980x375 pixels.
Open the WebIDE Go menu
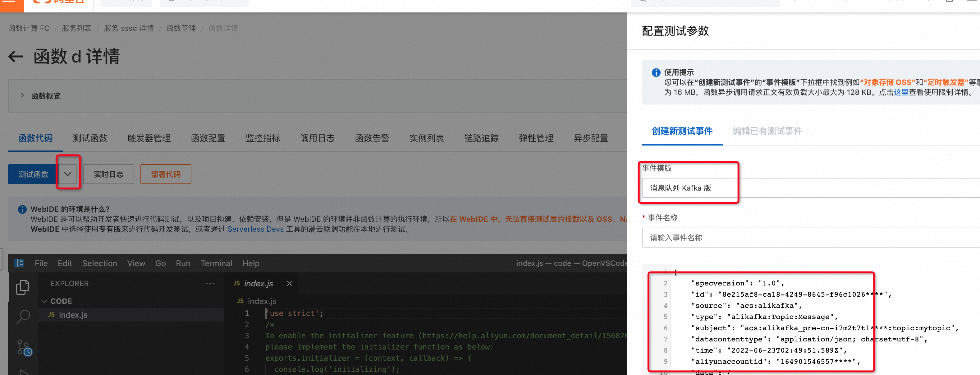tap(161, 263)
